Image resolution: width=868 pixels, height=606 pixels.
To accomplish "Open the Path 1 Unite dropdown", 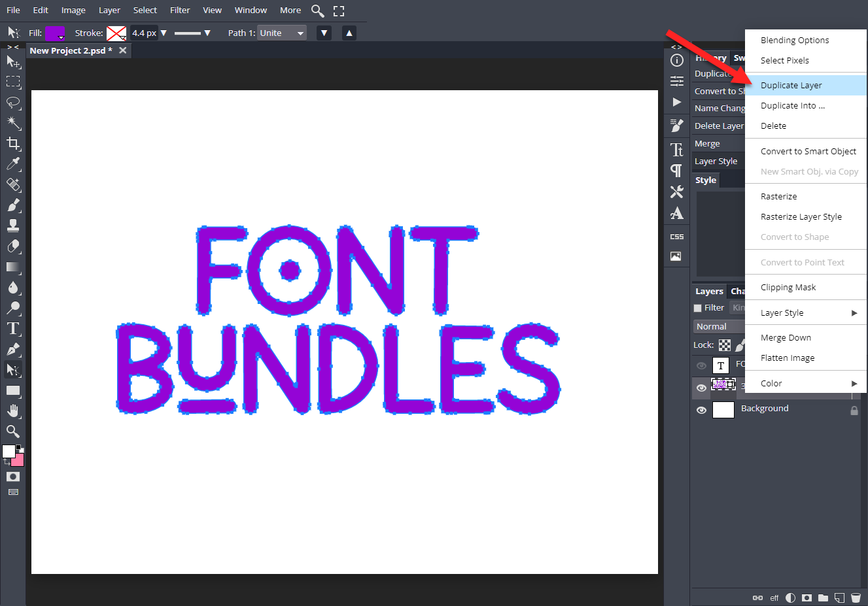I will (282, 33).
